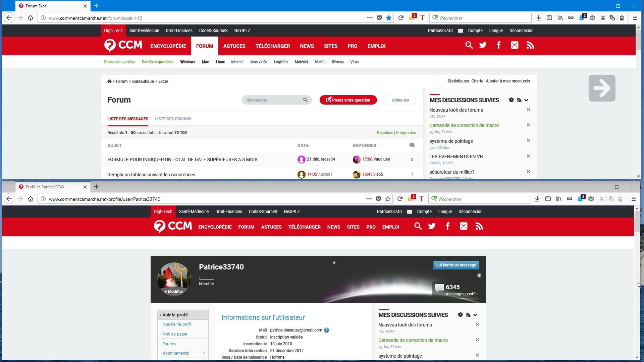Open ASTUCES in Profil window navigation

tap(271, 227)
